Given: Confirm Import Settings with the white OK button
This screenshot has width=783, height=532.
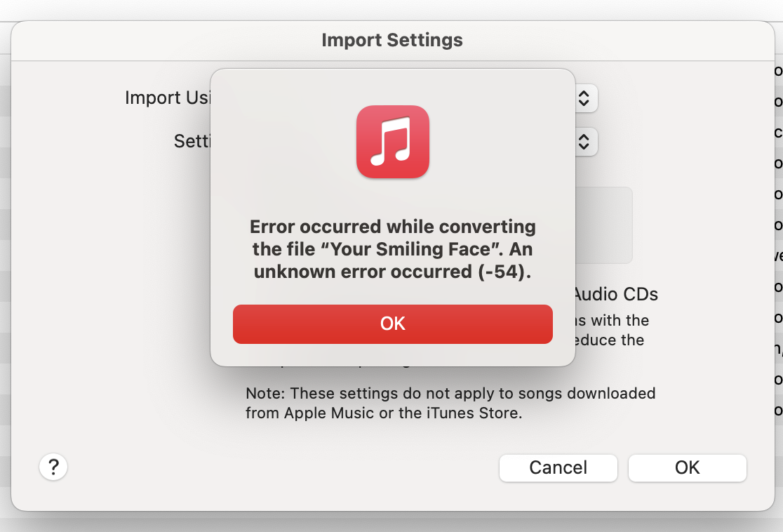Looking at the screenshot, I should pyautogui.click(x=687, y=467).
